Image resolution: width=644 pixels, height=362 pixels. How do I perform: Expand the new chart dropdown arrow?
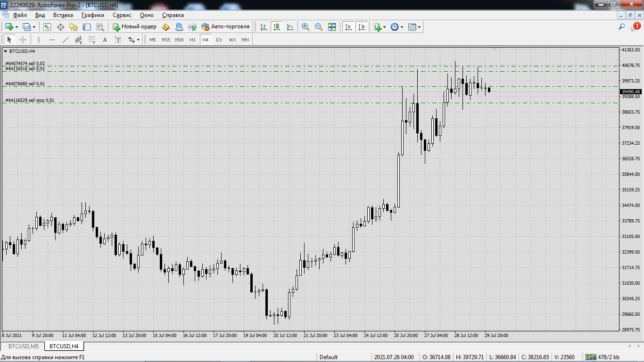17,27
